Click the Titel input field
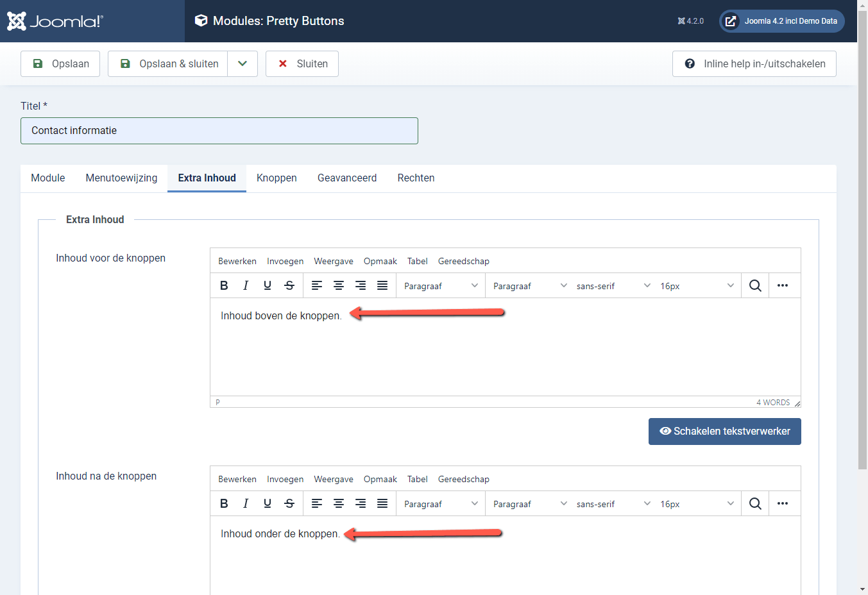 point(219,130)
